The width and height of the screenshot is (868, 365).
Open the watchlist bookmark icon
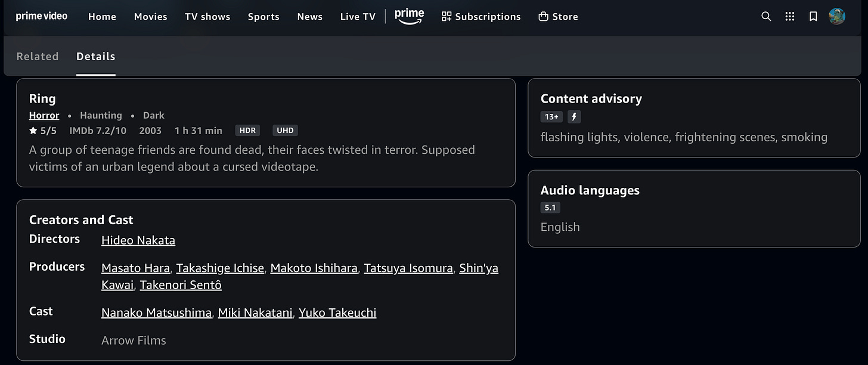(x=813, y=17)
